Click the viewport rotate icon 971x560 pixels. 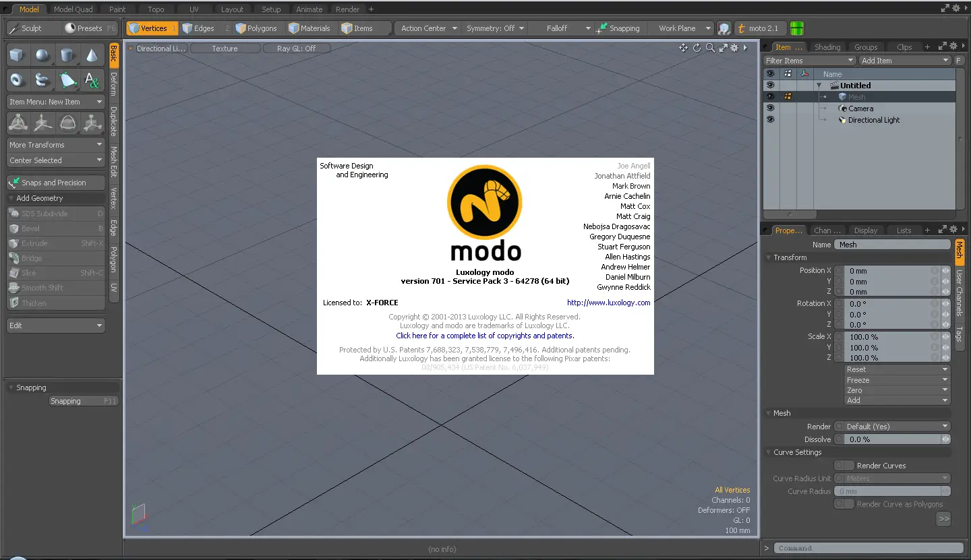pos(697,48)
